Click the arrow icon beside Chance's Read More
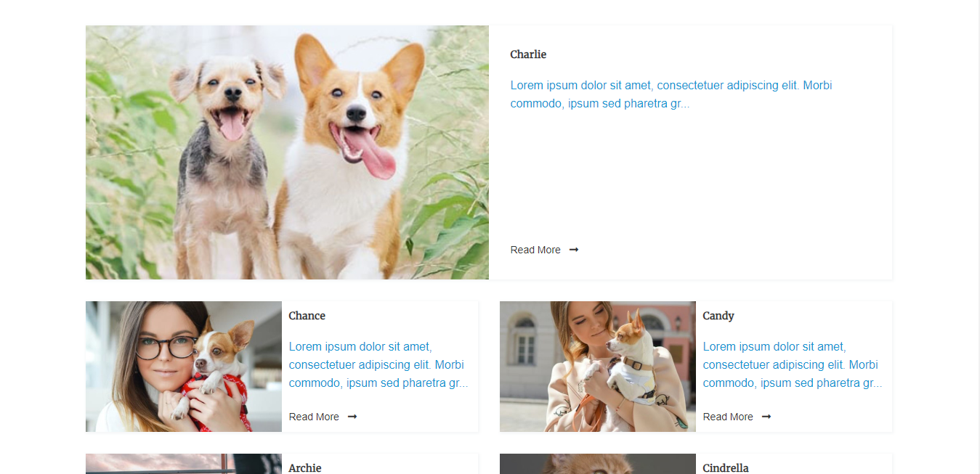 point(352,417)
